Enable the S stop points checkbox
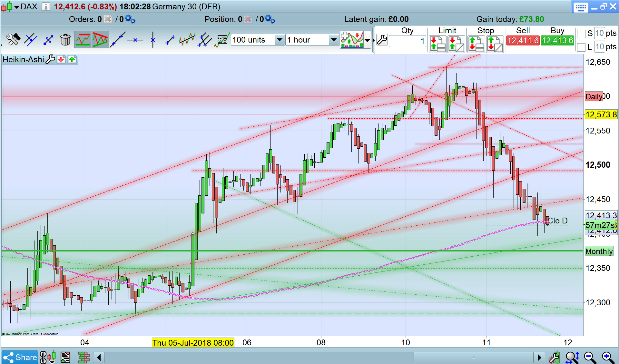Image resolution: width=619 pixels, height=364 pixels. click(581, 34)
